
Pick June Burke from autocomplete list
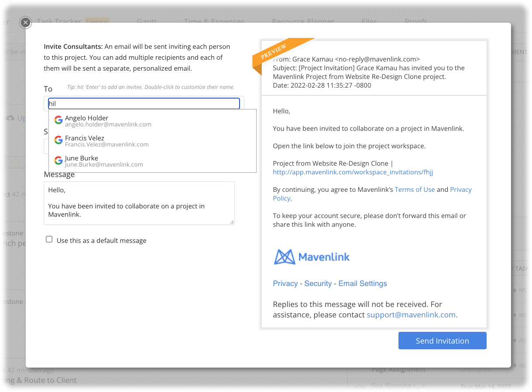(104, 161)
